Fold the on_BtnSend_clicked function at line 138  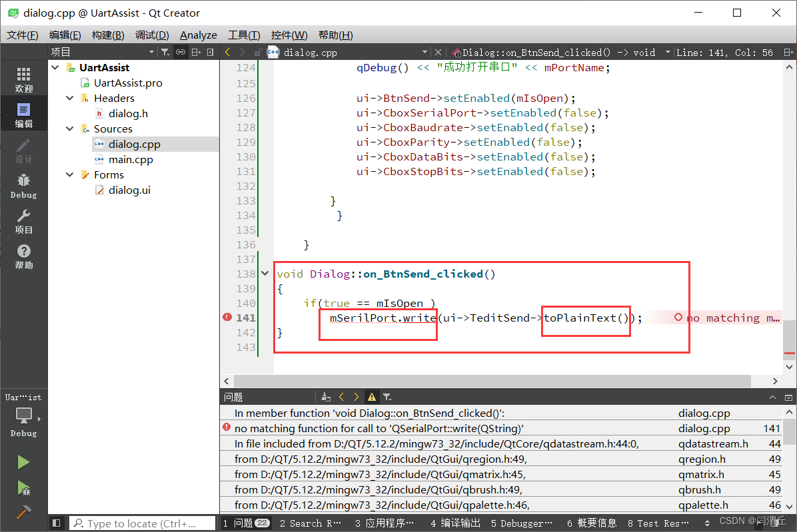tap(265, 274)
